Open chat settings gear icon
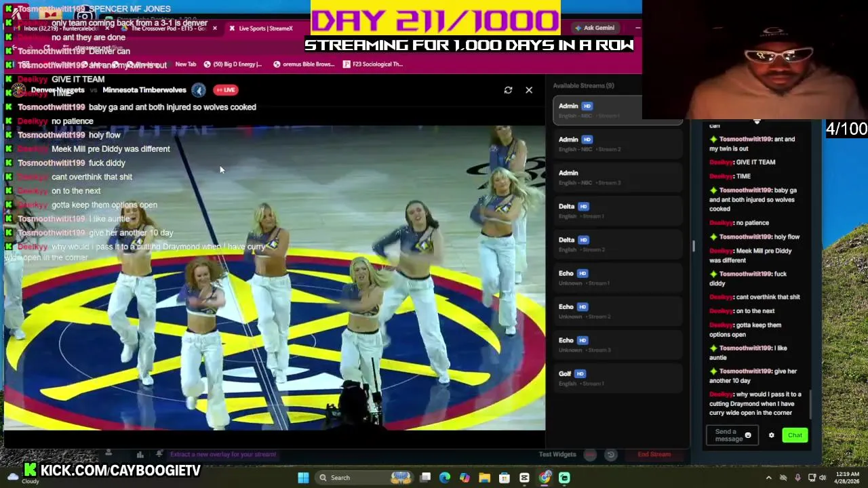This screenshot has width=868, height=488. point(771,436)
